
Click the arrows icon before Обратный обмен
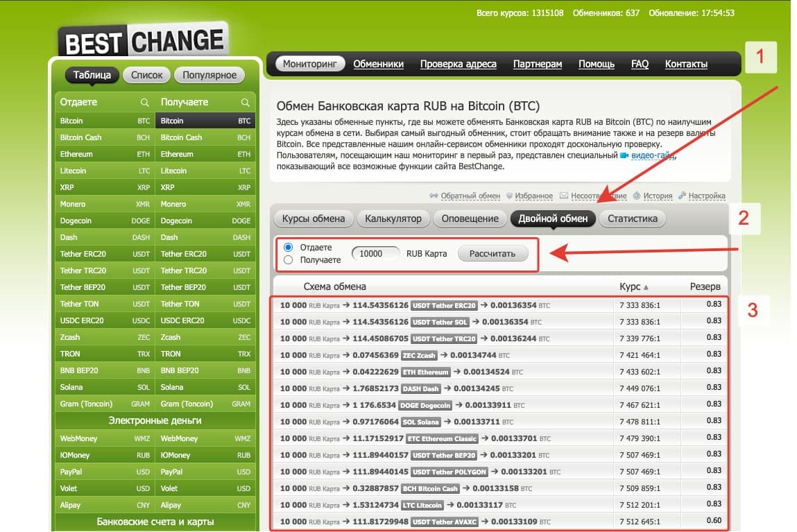pyautogui.click(x=434, y=196)
